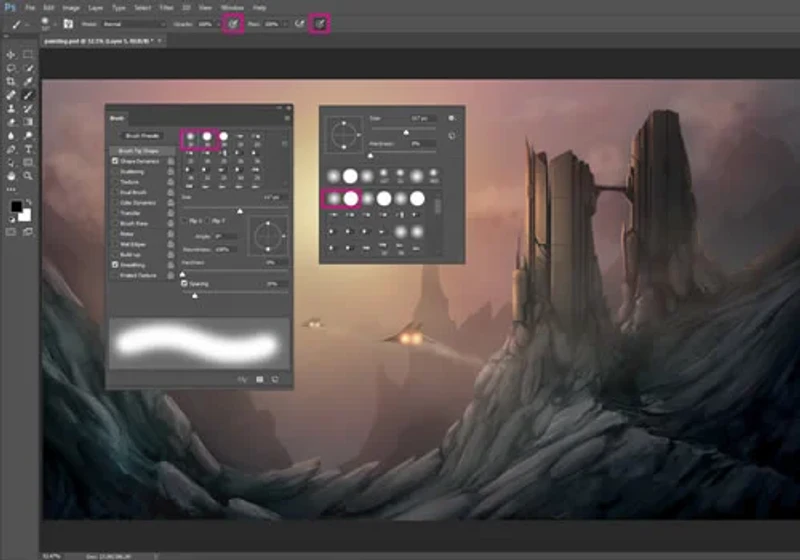Open the Window menu
The height and width of the screenshot is (560, 800).
click(232, 8)
